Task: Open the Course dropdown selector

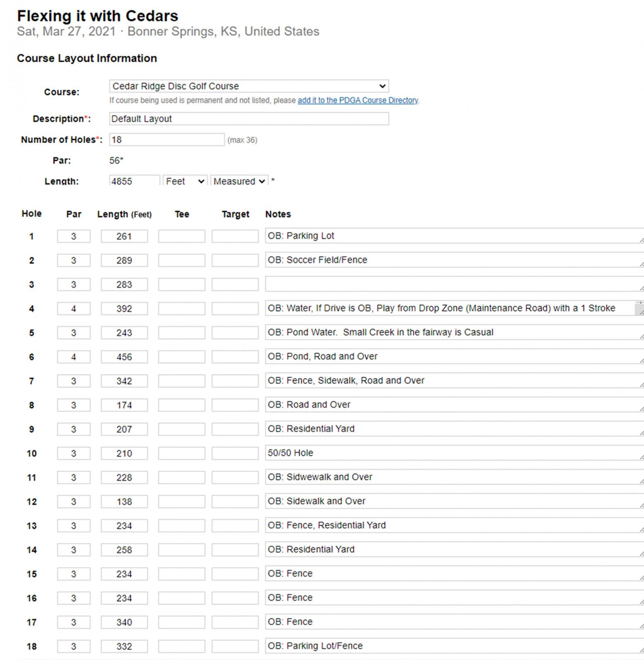Action: click(x=249, y=86)
